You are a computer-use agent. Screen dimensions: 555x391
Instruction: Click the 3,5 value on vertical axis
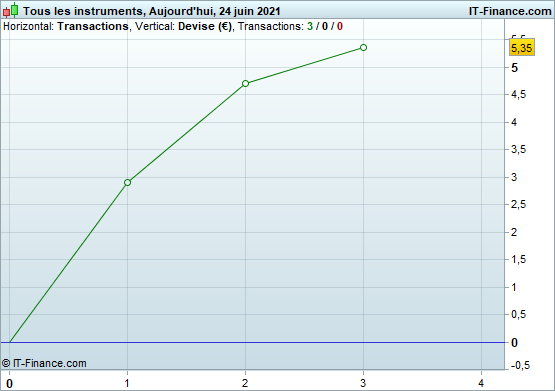click(x=518, y=150)
